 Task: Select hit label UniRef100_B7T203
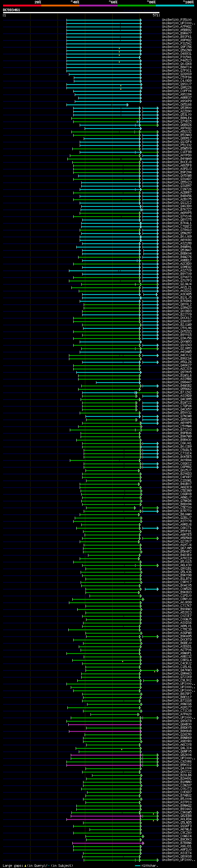click(x=176, y=430)
